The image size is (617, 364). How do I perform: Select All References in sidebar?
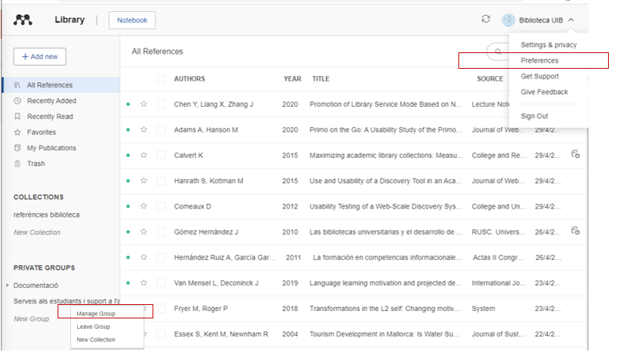click(x=61, y=85)
